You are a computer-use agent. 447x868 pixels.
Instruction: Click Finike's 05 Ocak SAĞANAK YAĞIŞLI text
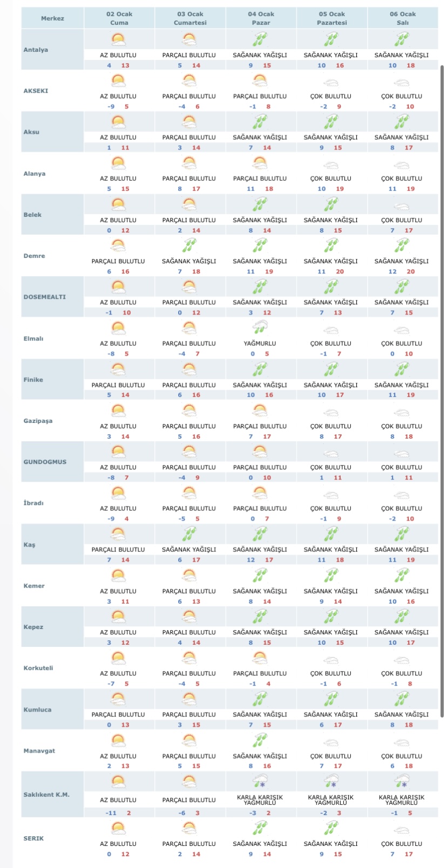(330, 385)
